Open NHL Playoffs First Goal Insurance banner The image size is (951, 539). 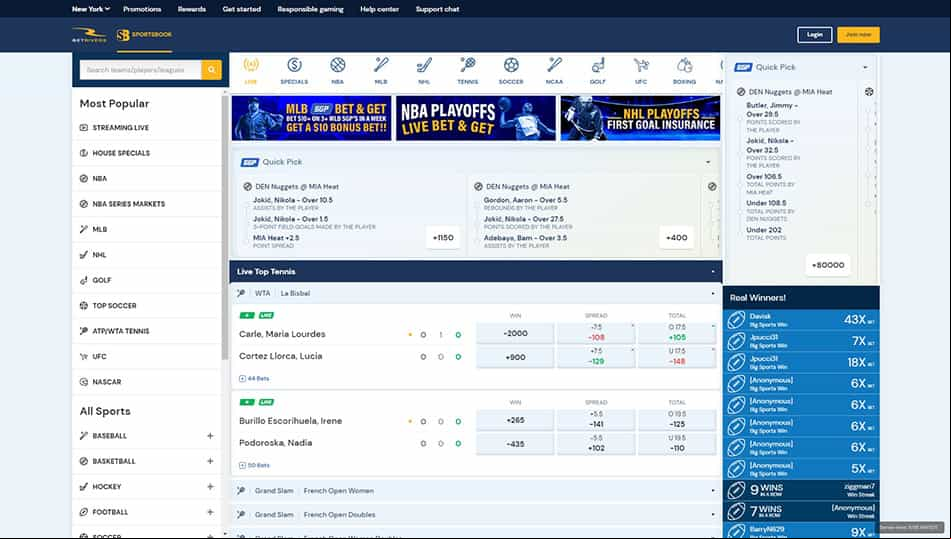pyautogui.click(x=640, y=118)
